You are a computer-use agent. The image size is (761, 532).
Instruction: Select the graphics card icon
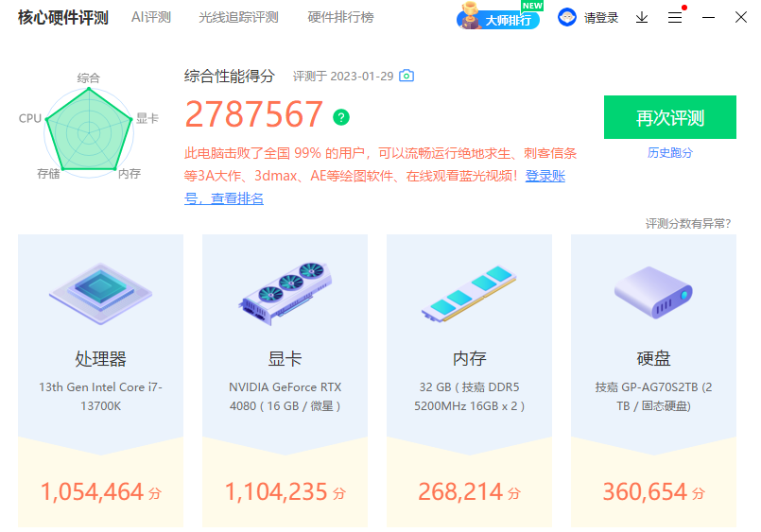(x=285, y=290)
